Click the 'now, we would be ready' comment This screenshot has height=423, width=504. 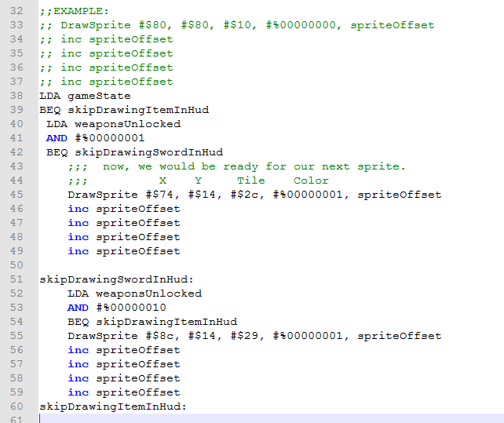pos(236,167)
